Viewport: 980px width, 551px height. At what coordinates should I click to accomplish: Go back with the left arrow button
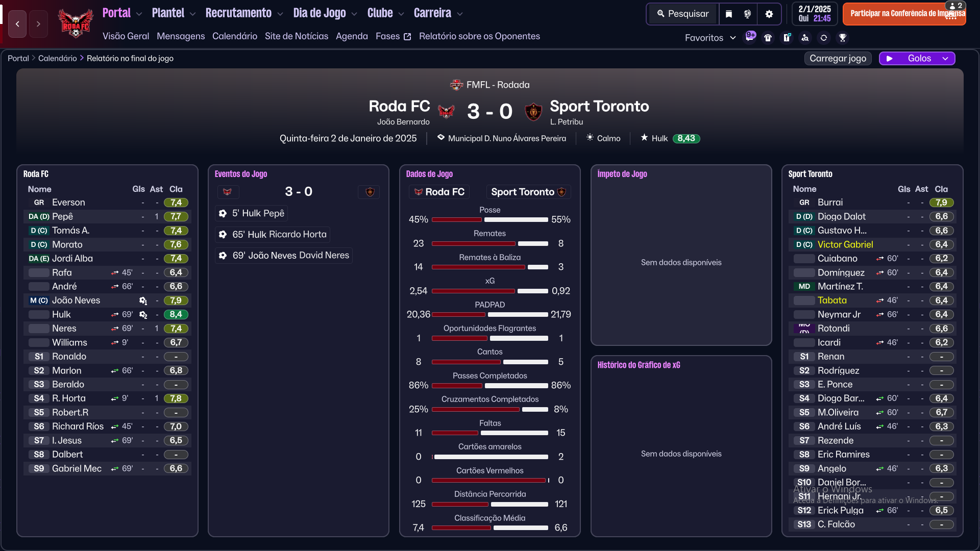click(x=17, y=24)
